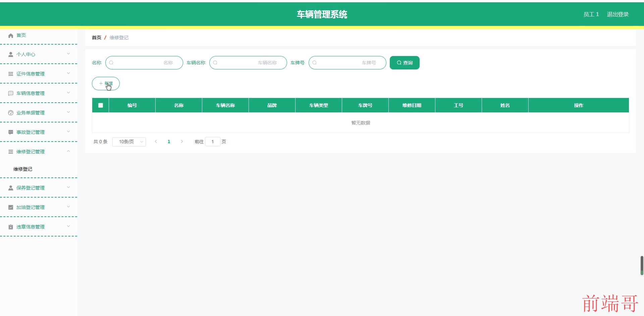Click the chat icon next to 车辆信息管理
The height and width of the screenshot is (316, 644).
click(x=11, y=93)
